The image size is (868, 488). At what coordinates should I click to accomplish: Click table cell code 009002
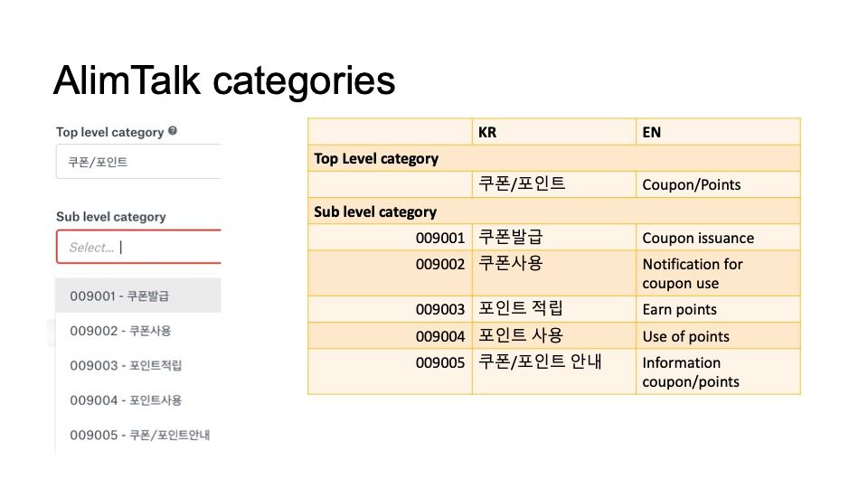point(391,273)
